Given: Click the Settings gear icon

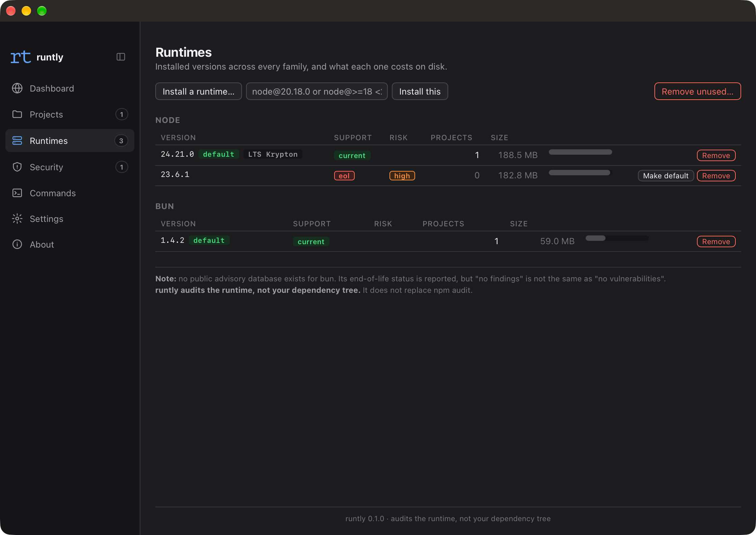Looking at the screenshot, I should [17, 219].
